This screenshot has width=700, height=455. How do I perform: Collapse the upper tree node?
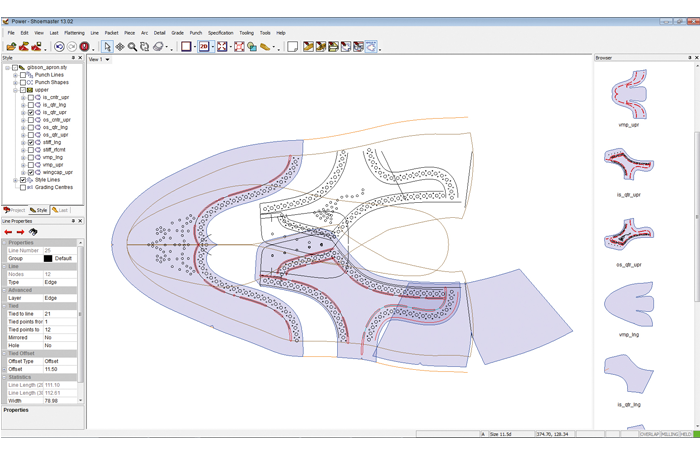tap(16, 90)
